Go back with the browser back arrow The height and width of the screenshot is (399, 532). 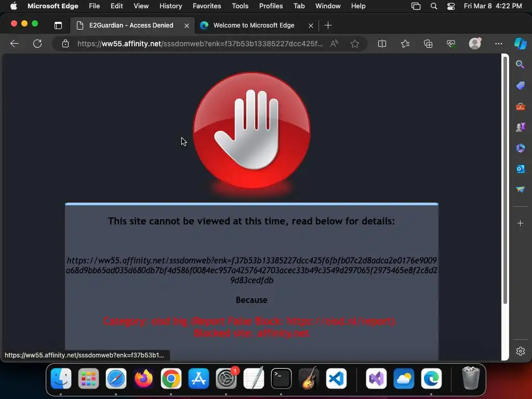click(15, 44)
